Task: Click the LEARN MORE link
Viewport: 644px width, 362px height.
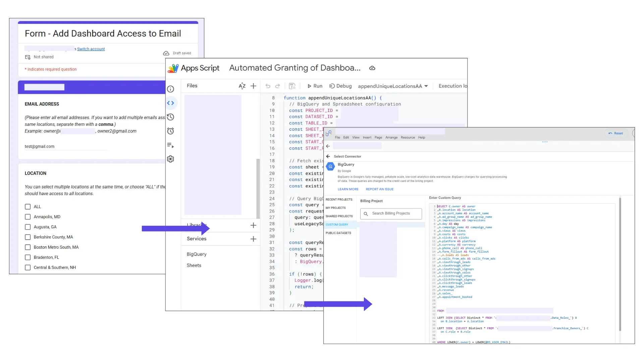Action: point(348,189)
